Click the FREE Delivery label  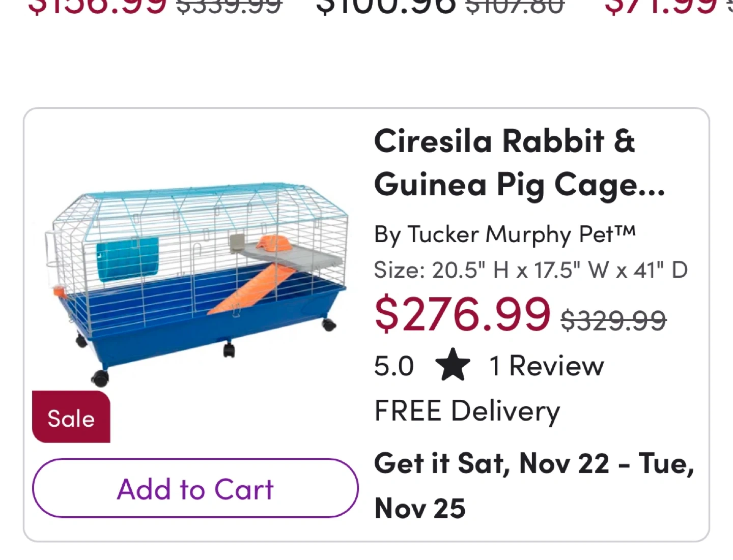tap(467, 411)
